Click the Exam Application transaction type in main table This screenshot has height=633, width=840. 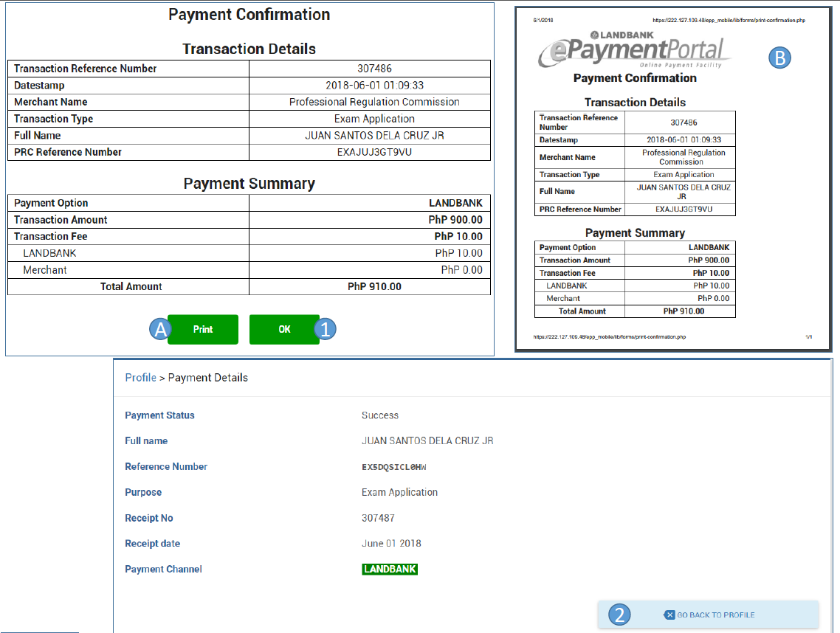click(x=374, y=119)
